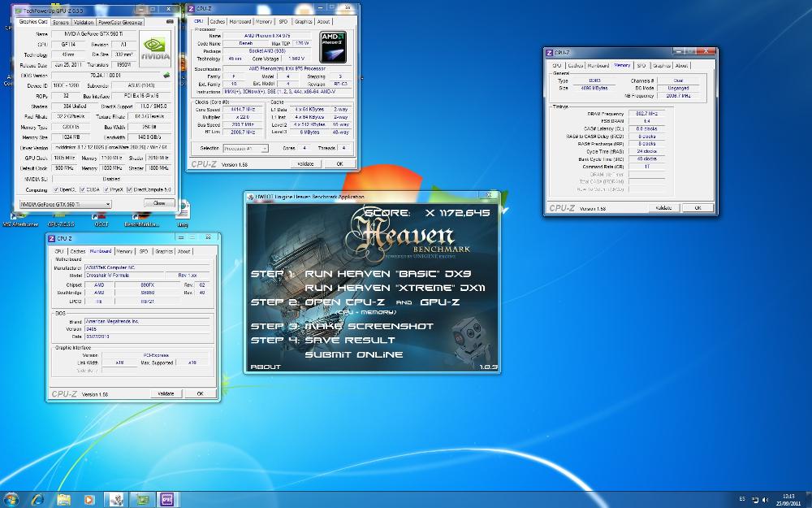The width and height of the screenshot is (812, 508).
Task: Select SPD tab in top CPU-Z window
Action: (283, 22)
